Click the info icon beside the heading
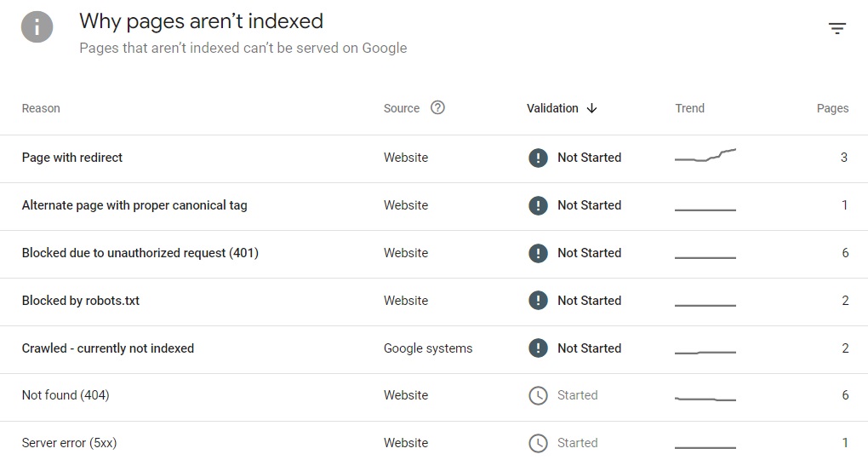The width and height of the screenshot is (868, 460). tap(37, 26)
